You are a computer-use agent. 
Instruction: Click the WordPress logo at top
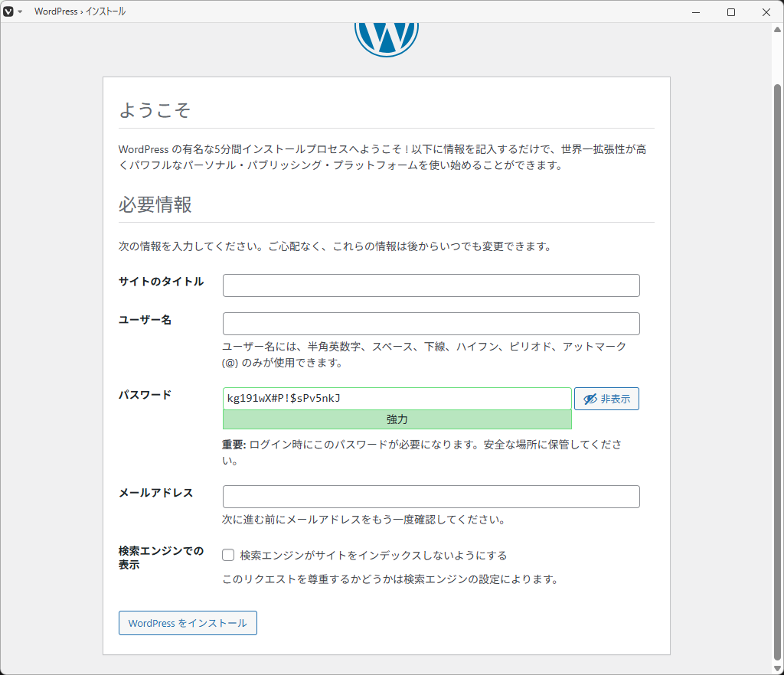tap(387, 40)
